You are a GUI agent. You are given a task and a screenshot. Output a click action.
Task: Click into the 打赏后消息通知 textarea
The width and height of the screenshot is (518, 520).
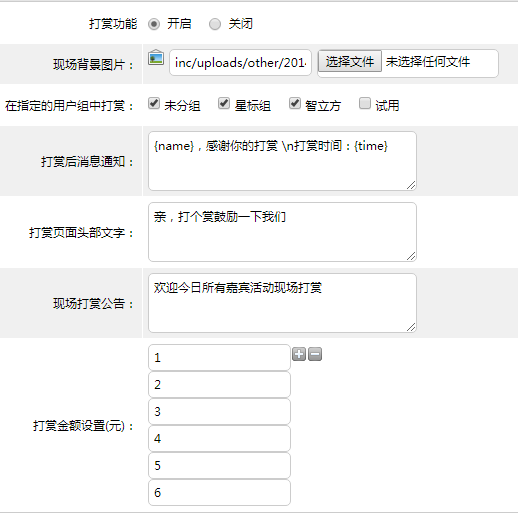[x=282, y=161]
